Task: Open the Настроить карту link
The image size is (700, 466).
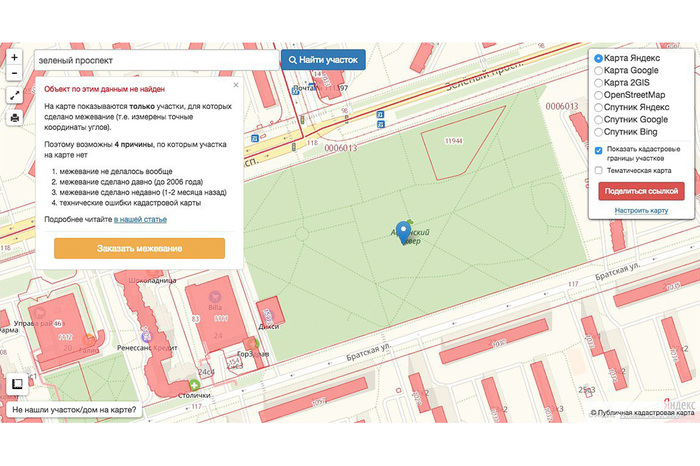Action: click(x=641, y=211)
